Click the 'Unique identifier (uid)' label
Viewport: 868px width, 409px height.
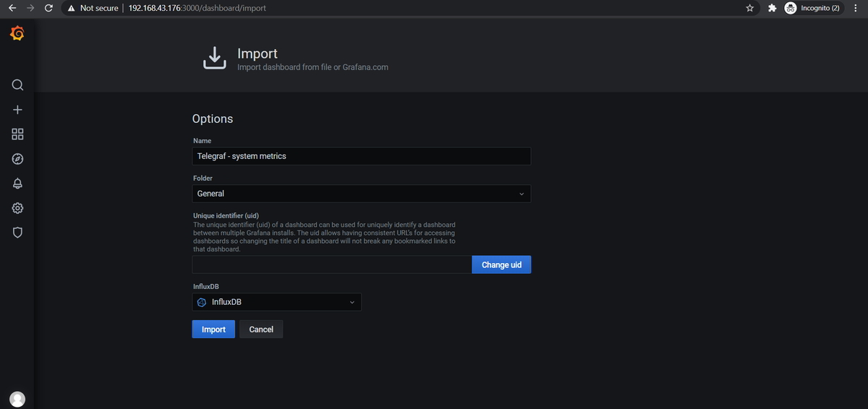(x=226, y=215)
